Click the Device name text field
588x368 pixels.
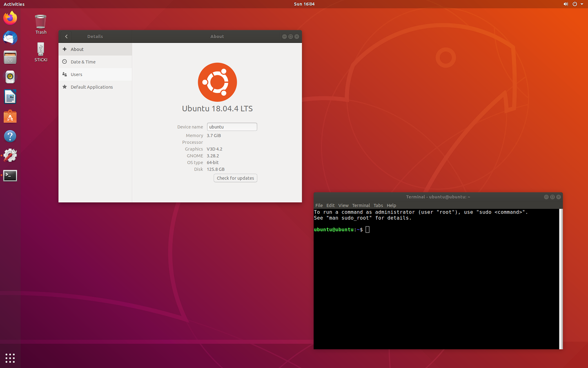pos(232,127)
